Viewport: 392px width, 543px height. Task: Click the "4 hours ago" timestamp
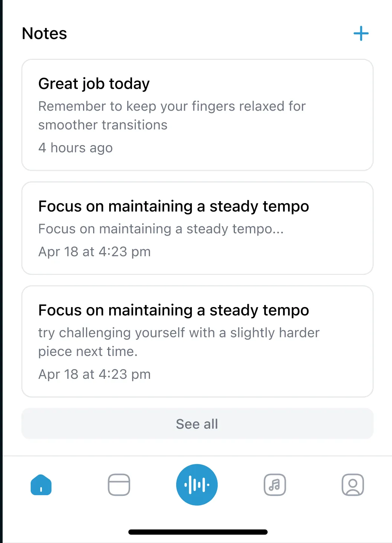click(76, 148)
